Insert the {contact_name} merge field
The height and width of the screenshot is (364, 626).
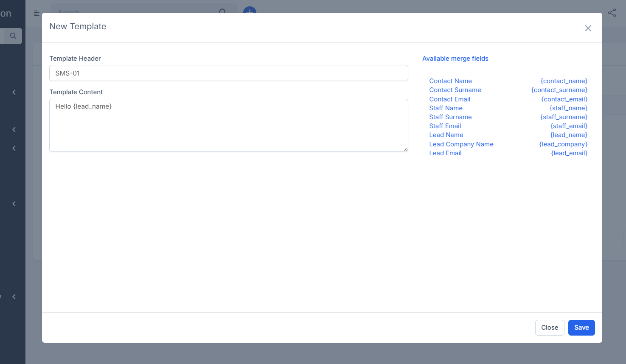[564, 81]
